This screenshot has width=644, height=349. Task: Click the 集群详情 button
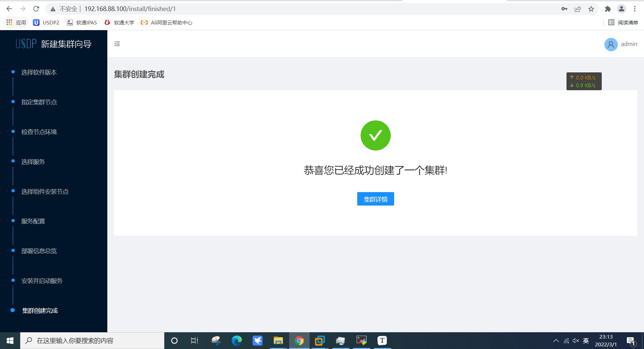click(375, 199)
